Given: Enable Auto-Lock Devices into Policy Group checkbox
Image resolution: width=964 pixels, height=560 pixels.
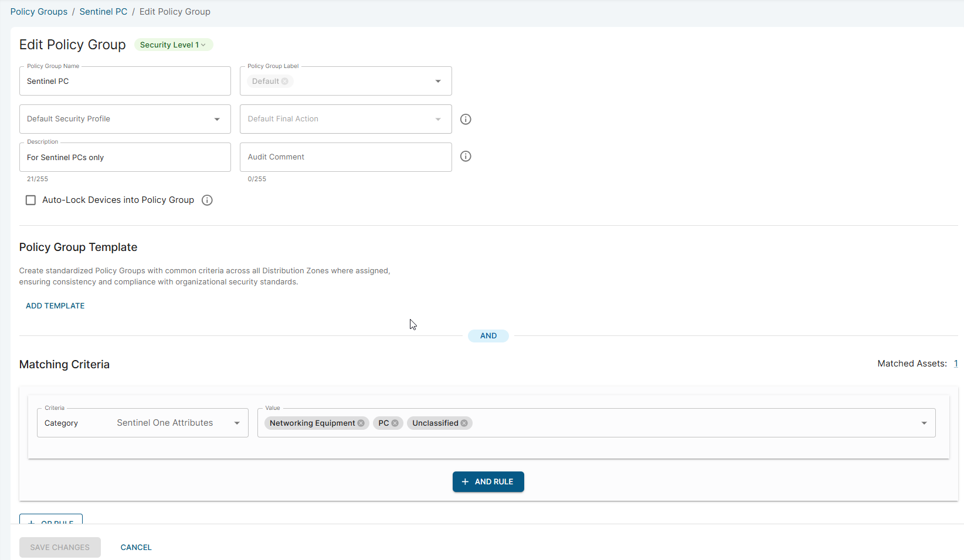Looking at the screenshot, I should [30, 200].
